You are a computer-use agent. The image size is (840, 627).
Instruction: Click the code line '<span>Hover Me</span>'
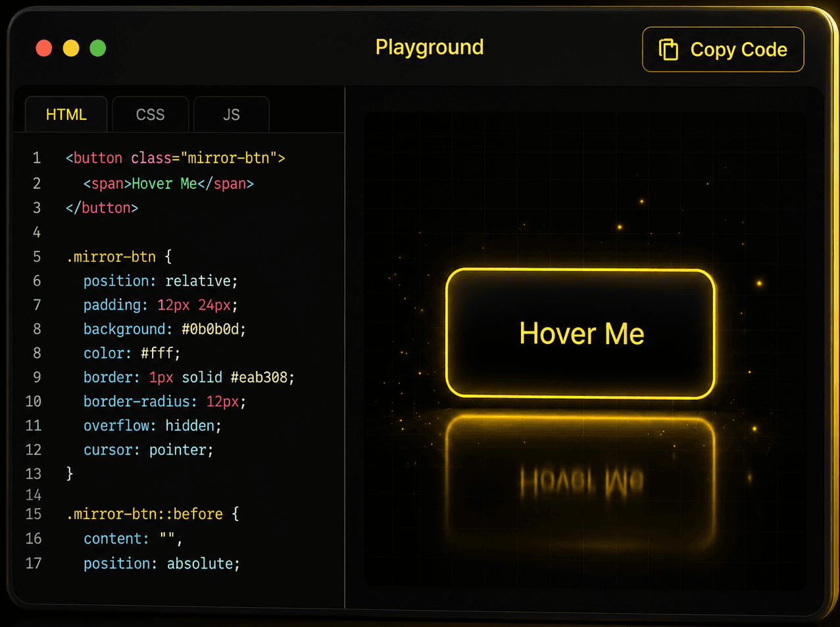168,184
